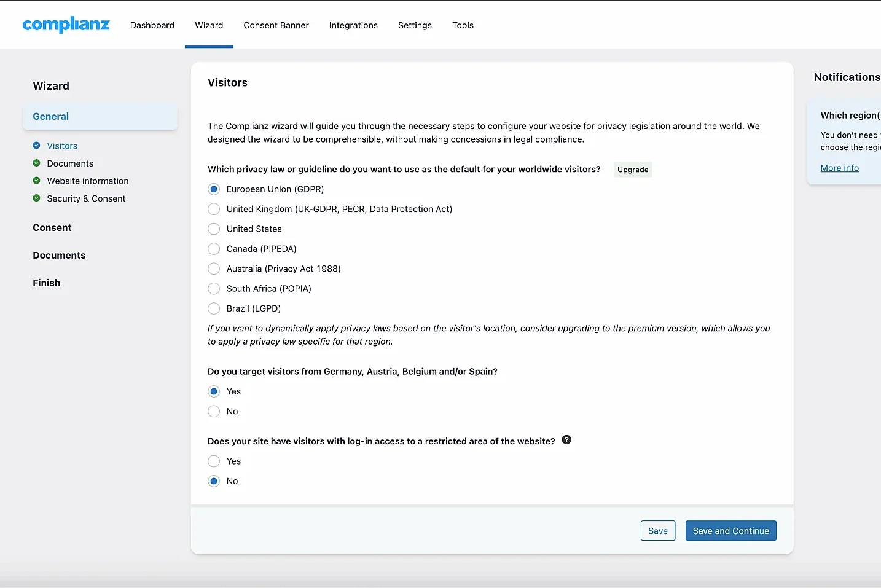Open the Visitors step in sidebar
The height and width of the screenshot is (588, 881).
(62, 146)
